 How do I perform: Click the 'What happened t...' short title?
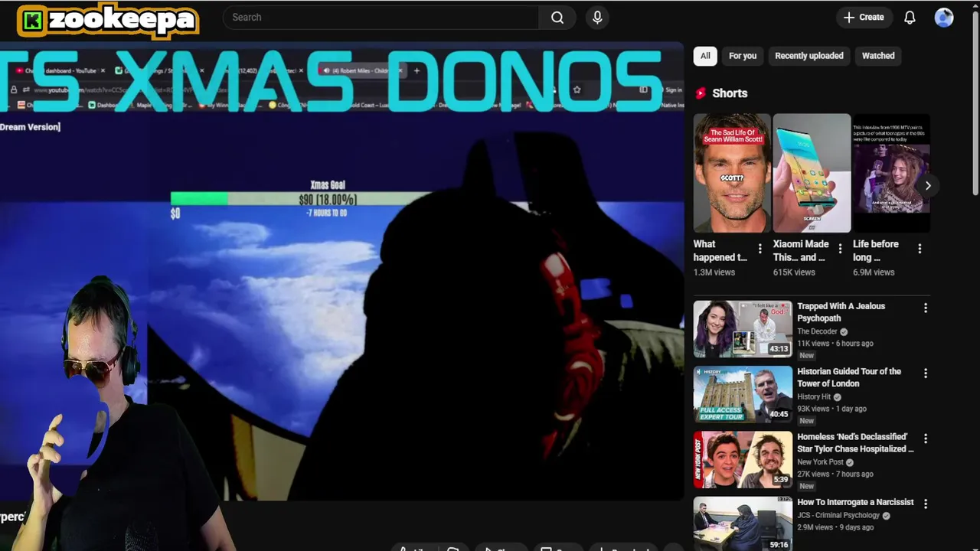tap(720, 251)
